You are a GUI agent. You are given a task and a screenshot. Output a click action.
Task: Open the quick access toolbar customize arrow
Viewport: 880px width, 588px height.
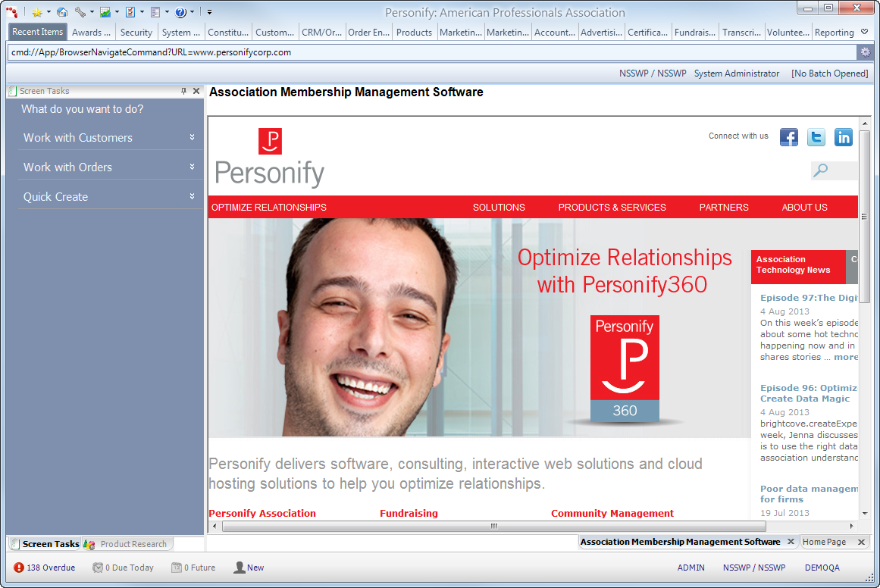click(x=209, y=12)
